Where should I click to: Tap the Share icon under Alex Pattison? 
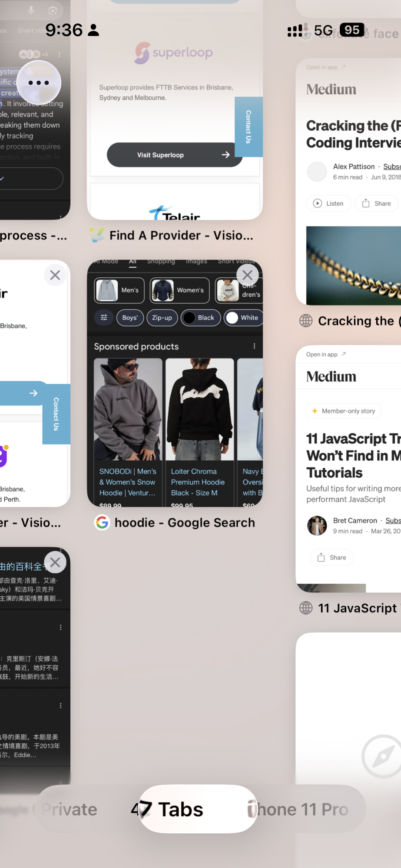click(366, 203)
